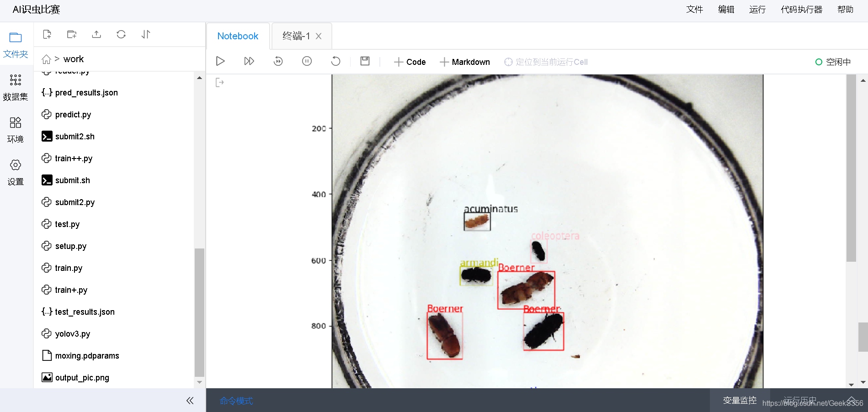Run all cells button

pyautogui.click(x=249, y=61)
